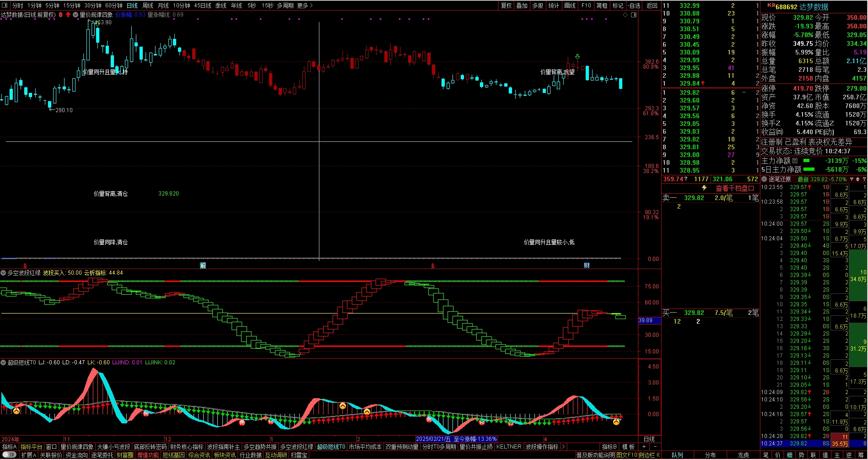Click the 日线 label at the time axis end

649,439
